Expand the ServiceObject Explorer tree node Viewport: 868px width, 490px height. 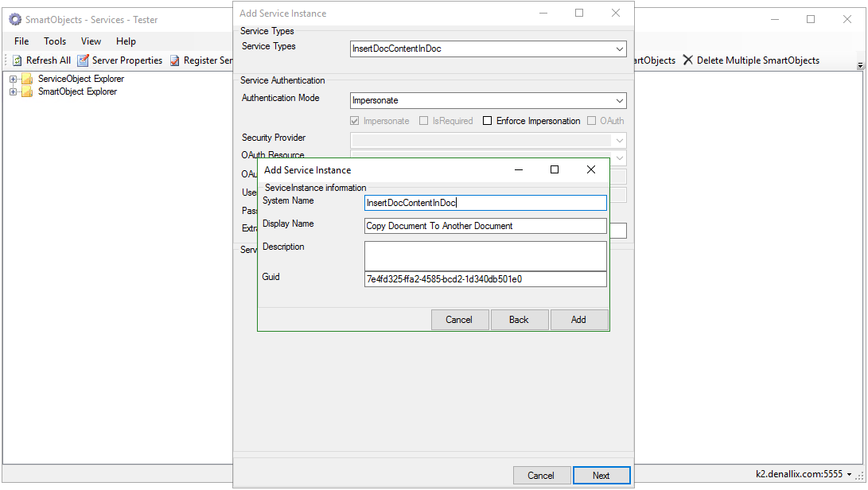coord(13,79)
